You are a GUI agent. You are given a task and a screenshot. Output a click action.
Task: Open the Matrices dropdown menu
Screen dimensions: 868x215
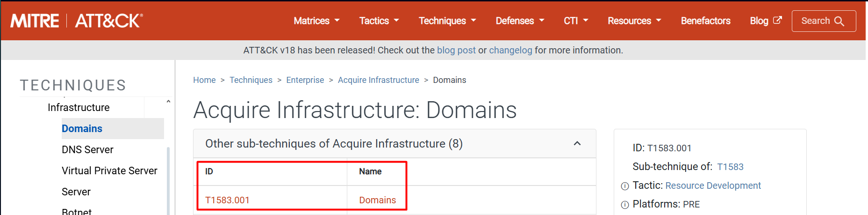coord(316,21)
